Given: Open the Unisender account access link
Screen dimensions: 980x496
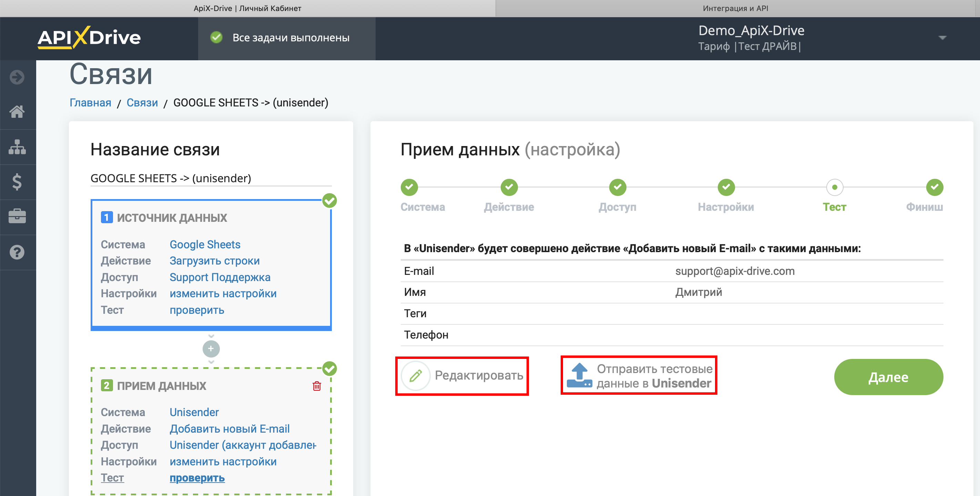Looking at the screenshot, I should (x=243, y=445).
